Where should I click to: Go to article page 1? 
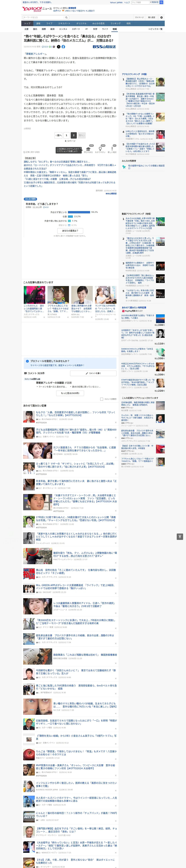66,135
